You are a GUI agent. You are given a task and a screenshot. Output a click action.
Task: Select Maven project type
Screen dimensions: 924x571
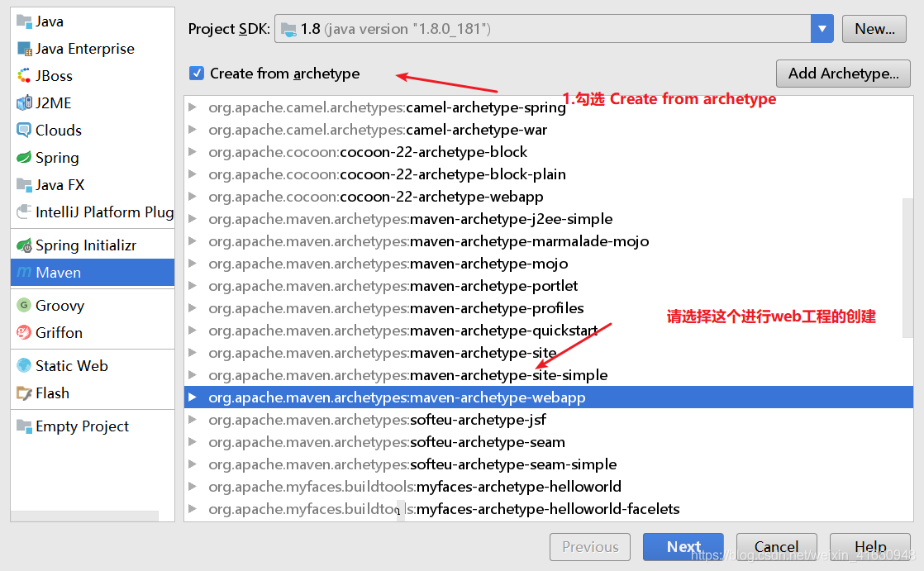[x=93, y=272]
